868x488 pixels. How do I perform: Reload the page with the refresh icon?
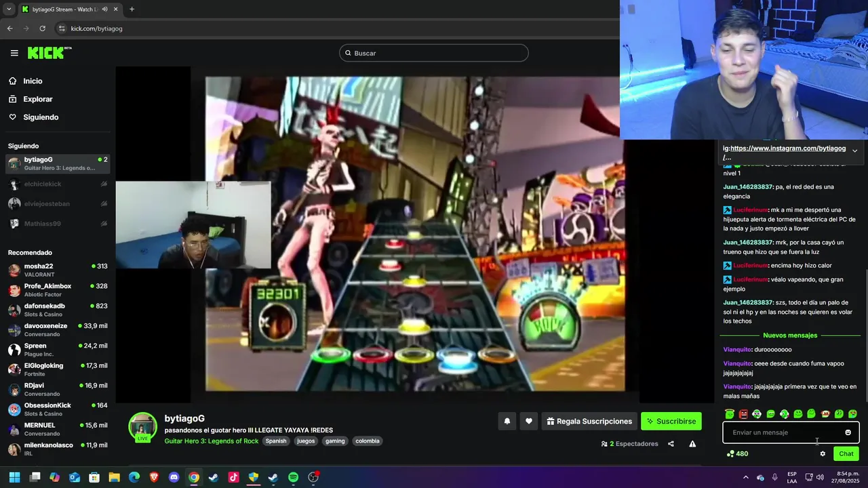tap(42, 28)
